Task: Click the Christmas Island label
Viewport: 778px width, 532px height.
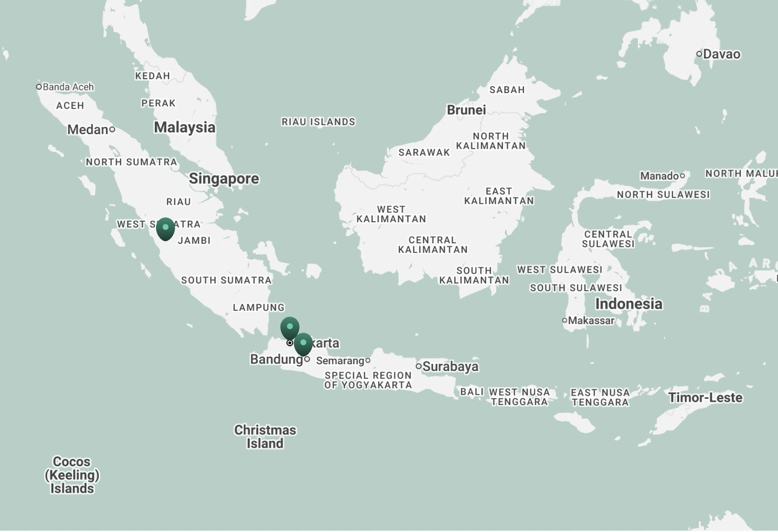Action: pyautogui.click(x=265, y=437)
